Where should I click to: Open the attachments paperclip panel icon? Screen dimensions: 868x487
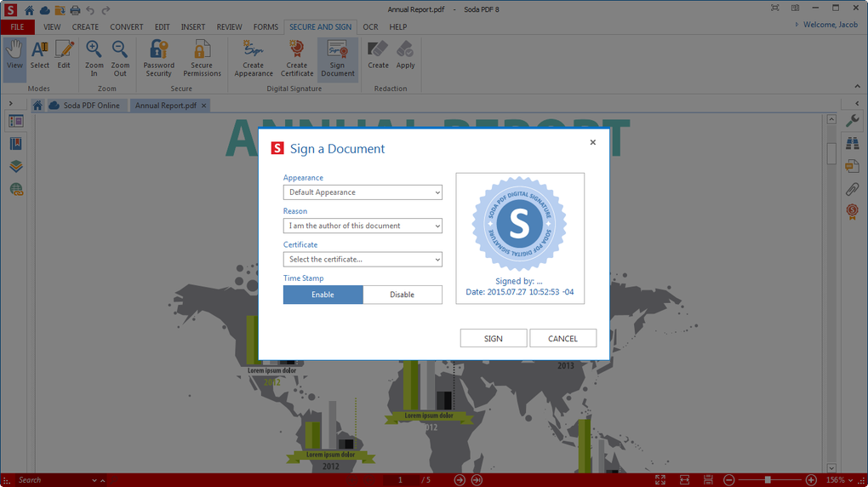coord(852,189)
